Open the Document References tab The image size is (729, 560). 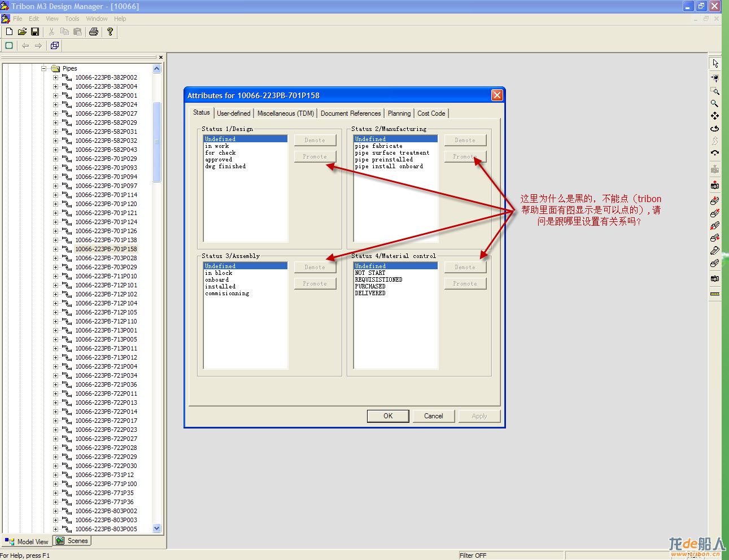(x=351, y=113)
